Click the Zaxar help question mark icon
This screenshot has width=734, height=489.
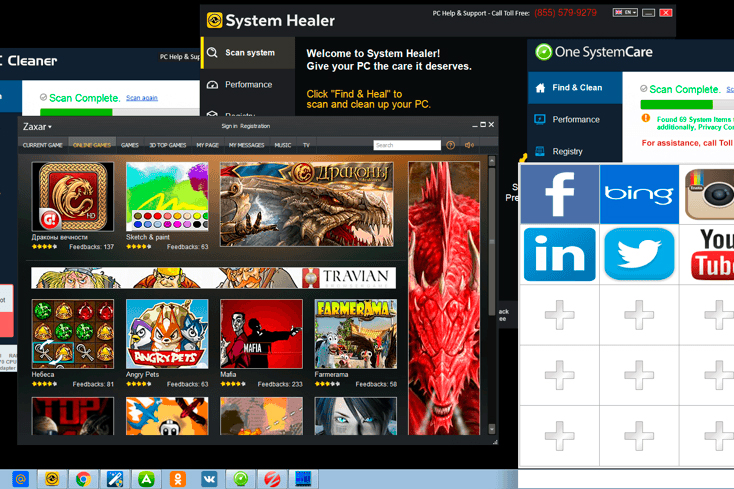(450, 145)
